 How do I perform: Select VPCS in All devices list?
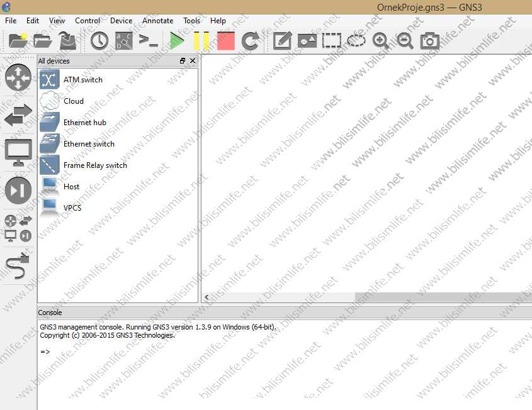coord(72,208)
